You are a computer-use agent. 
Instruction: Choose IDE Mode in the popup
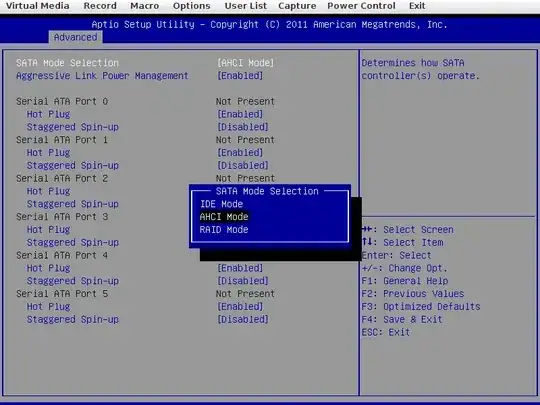[x=221, y=204]
